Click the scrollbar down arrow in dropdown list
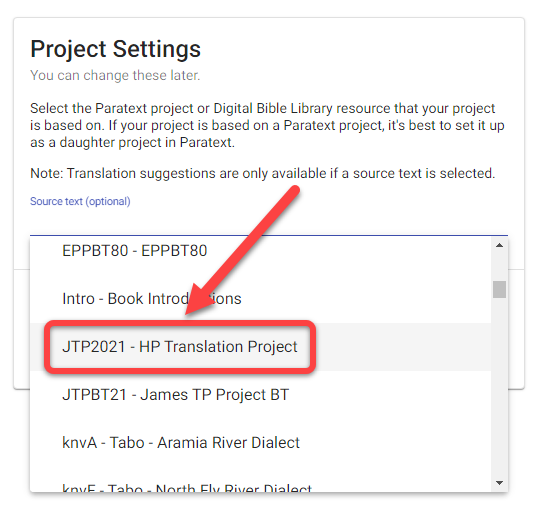538x514 pixels. pyautogui.click(x=499, y=483)
